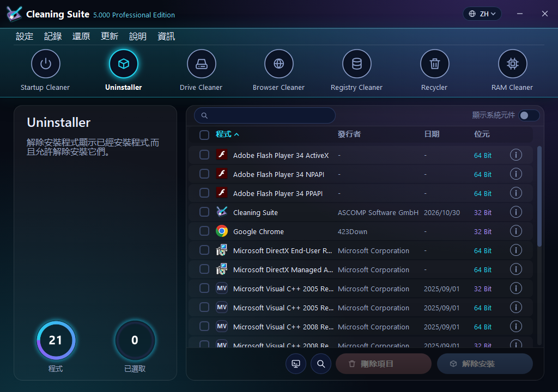Click the Cleaning Suite logo in title bar
Image resolution: width=558 pixels, height=392 pixels.
pos(14,14)
